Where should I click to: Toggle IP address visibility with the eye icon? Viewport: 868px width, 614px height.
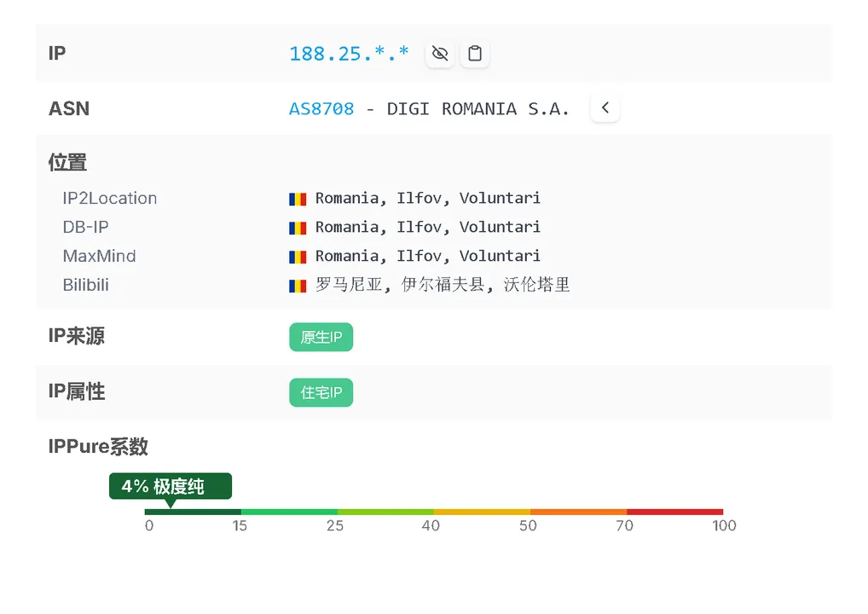click(x=440, y=53)
